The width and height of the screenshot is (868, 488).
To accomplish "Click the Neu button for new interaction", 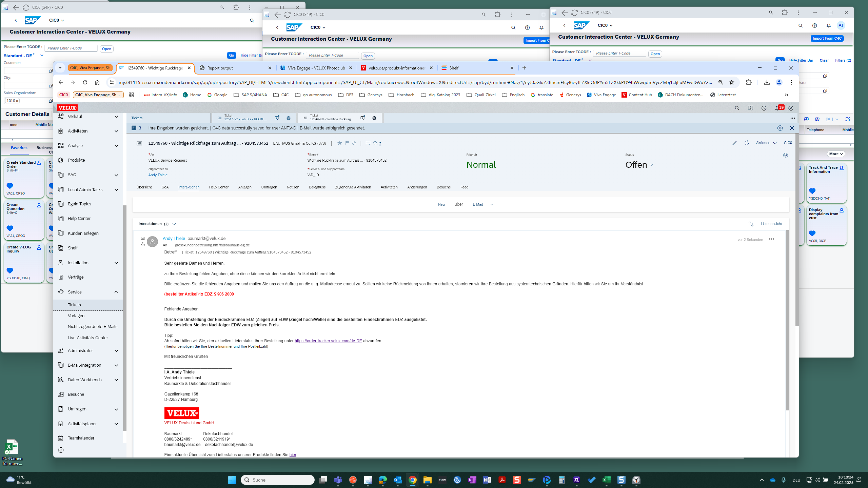I will tap(441, 204).
